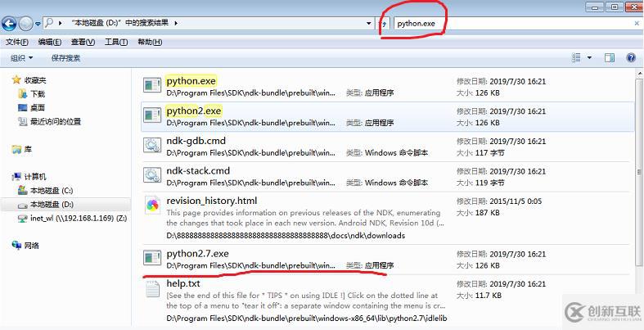The width and height of the screenshot is (644, 330).
Task: Open 本地磁盘 (C:)
Action: [x=52, y=191]
